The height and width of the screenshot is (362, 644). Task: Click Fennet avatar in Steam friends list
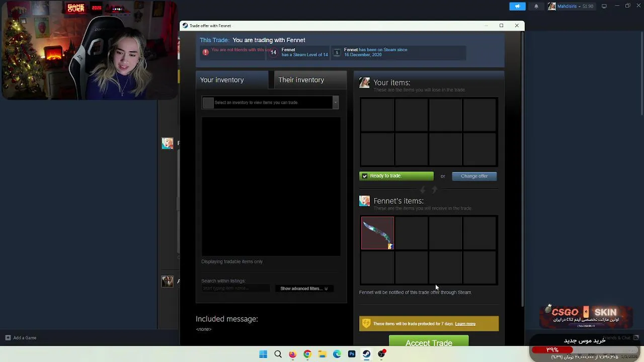168,143
